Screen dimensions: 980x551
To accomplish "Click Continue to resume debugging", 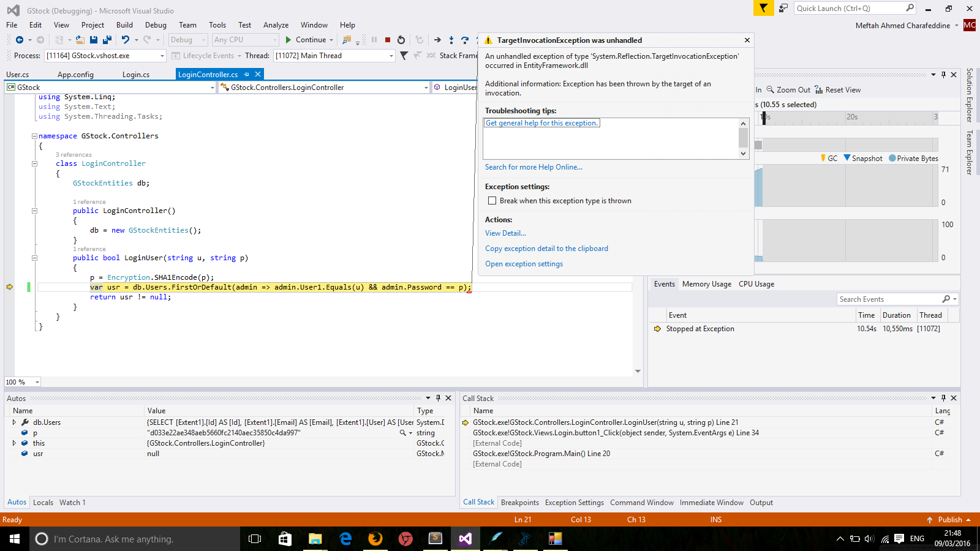I will 306,40.
